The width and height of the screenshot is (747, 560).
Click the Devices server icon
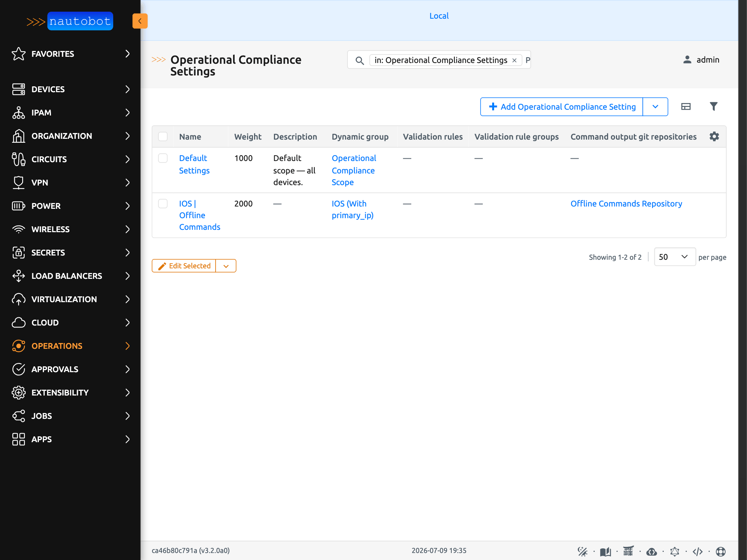point(19,89)
